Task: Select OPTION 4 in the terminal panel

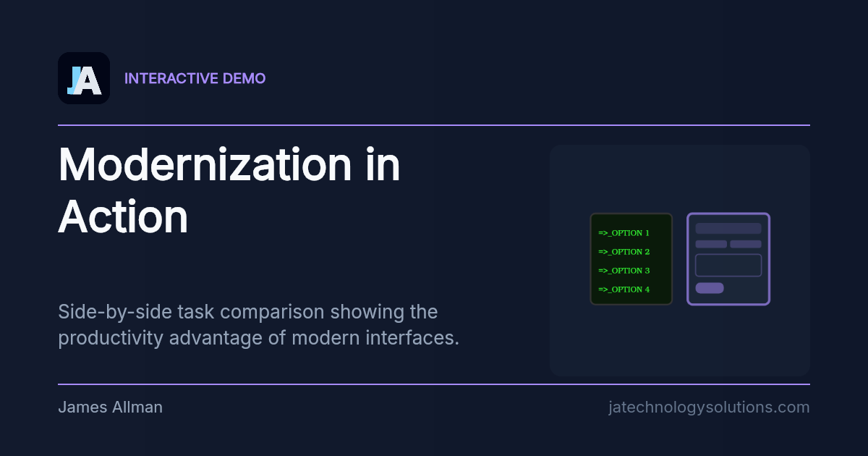Action: [624, 289]
